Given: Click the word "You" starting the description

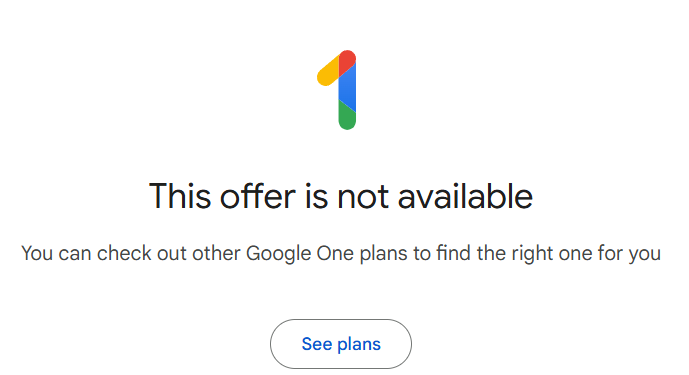Looking at the screenshot, I should 37,254.
